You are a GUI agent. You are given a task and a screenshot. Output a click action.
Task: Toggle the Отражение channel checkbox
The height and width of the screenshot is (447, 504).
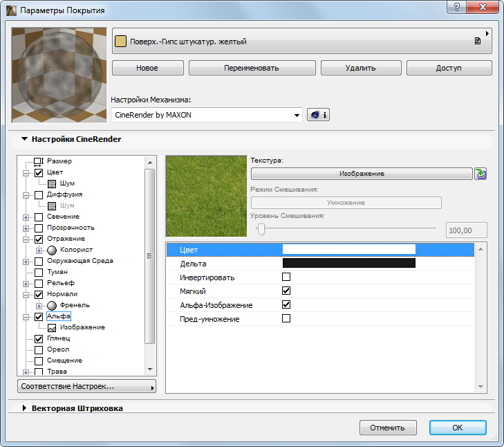pyautogui.click(x=39, y=239)
